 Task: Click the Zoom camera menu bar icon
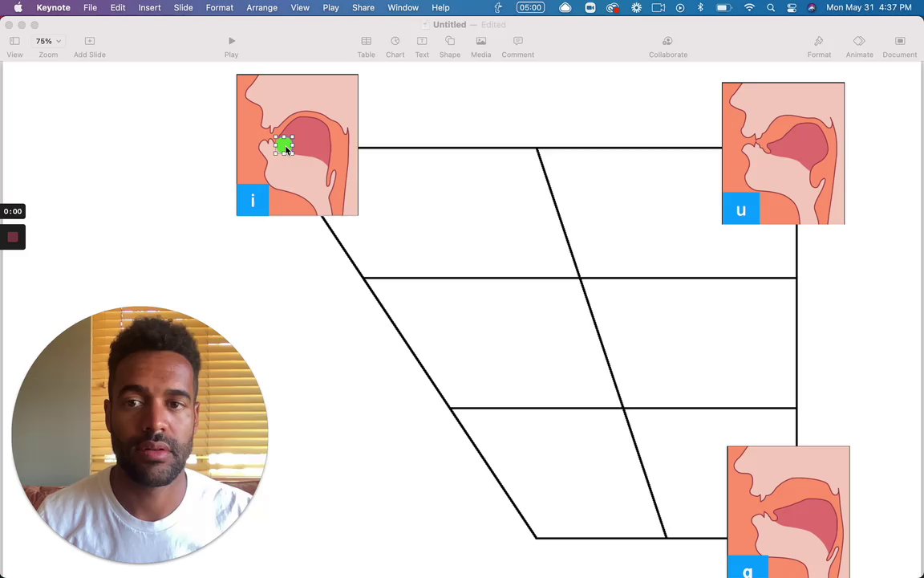pyautogui.click(x=590, y=8)
